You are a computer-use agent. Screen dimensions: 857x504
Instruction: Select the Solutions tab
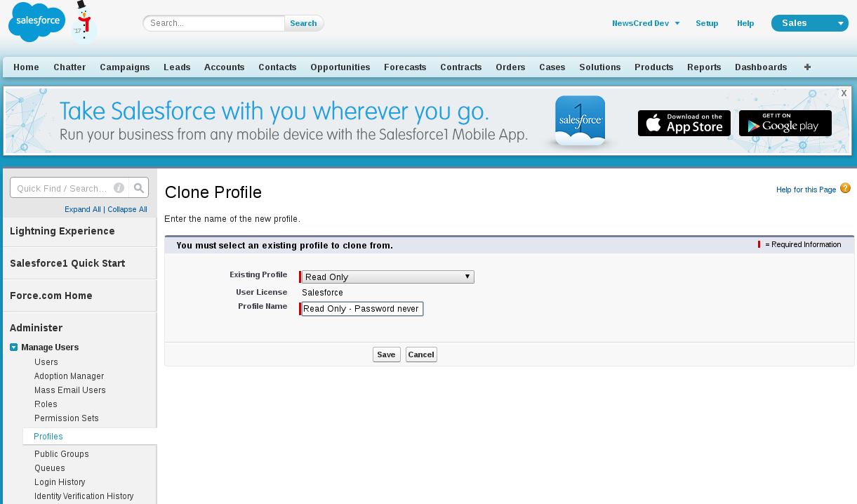pos(600,67)
